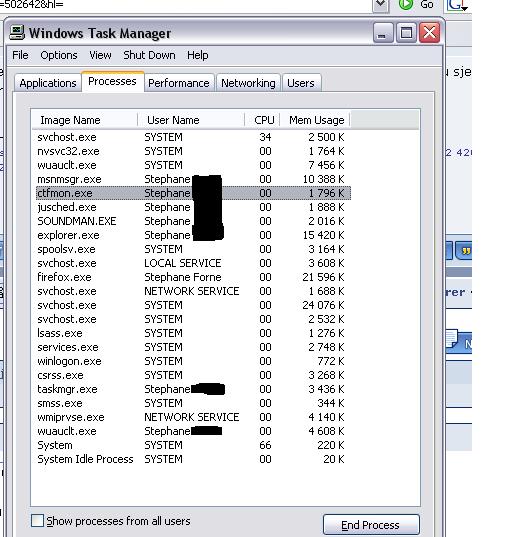The height and width of the screenshot is (537, 512).
Task: Open the Shut Down menu
Action: pyautogui.click(x=149, y=55)
